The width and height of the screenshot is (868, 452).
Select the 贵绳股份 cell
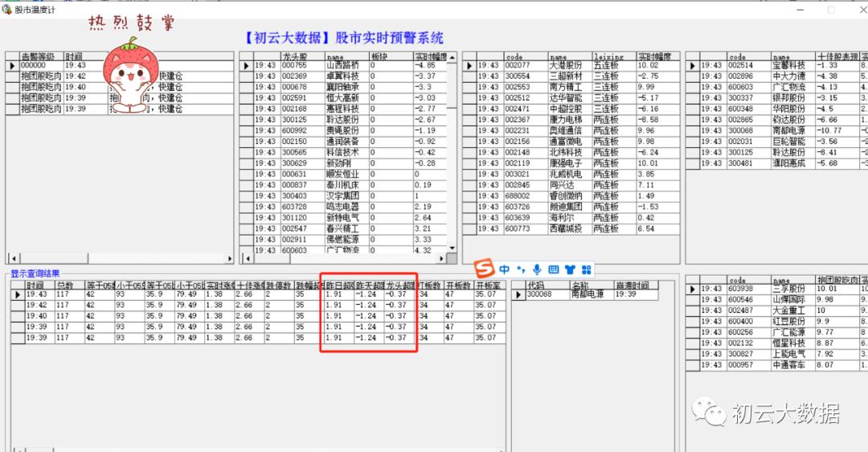coord(346,131)
